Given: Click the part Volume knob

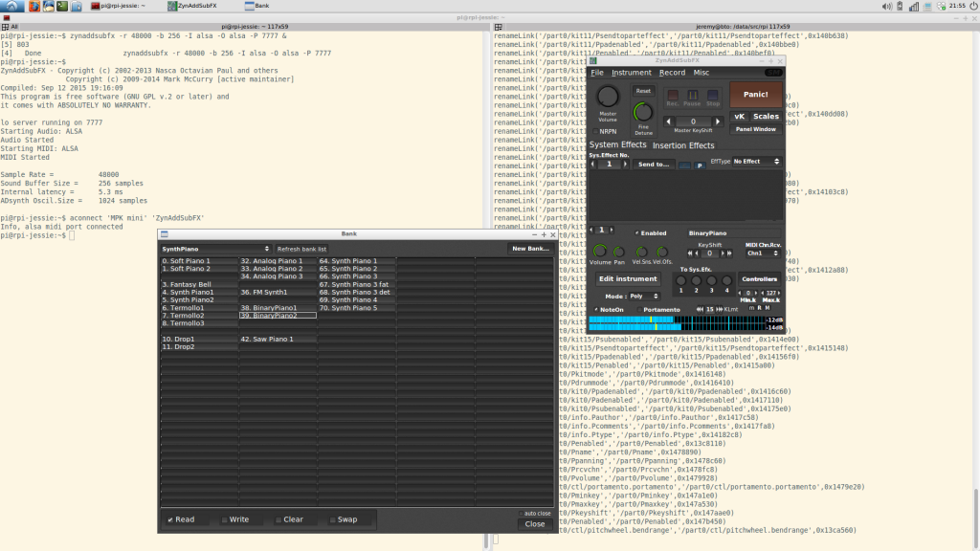Looking at the screenshot, I should pos(599,252).
